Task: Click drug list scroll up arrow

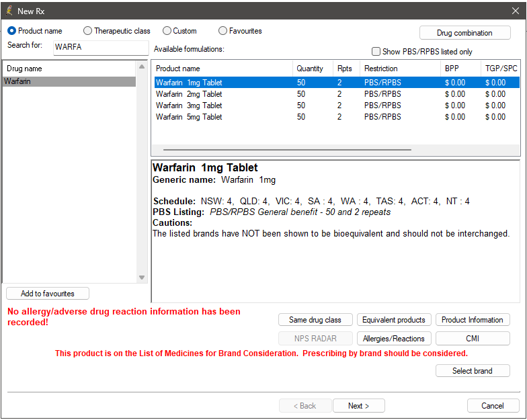Action: 142,67
